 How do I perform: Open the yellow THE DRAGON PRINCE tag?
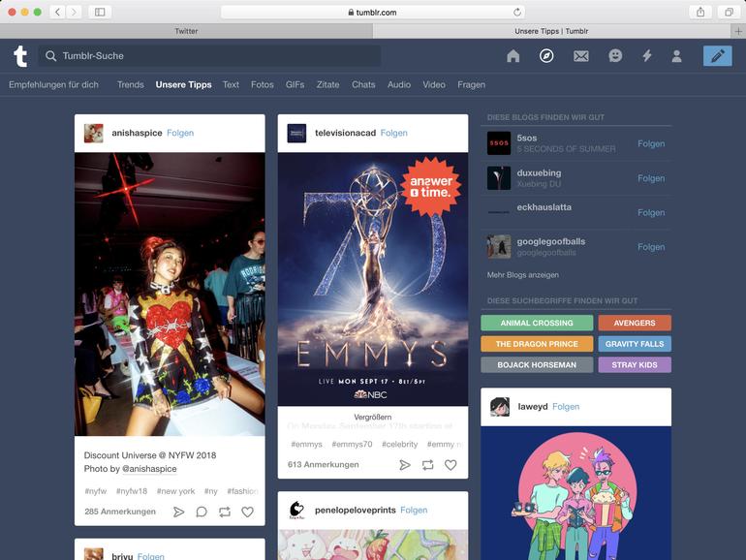537,344
